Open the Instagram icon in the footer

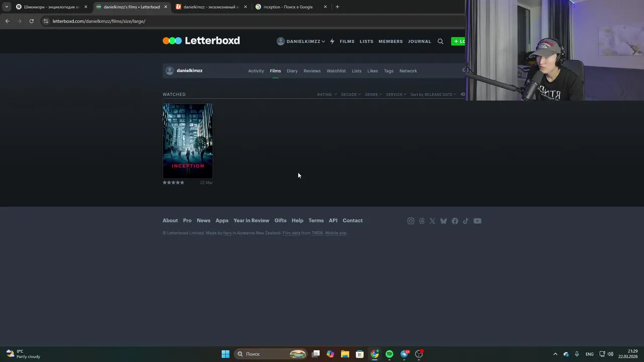(411, 221)
